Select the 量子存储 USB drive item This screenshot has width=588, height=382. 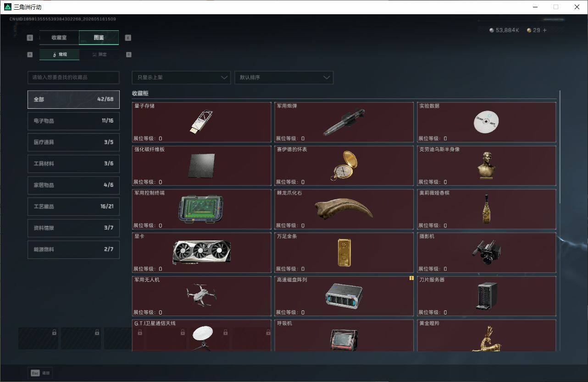pos(201,122)
